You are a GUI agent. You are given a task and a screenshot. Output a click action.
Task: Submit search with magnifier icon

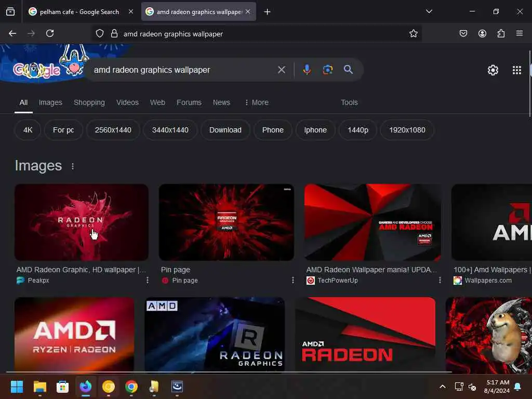pos(348,70)
